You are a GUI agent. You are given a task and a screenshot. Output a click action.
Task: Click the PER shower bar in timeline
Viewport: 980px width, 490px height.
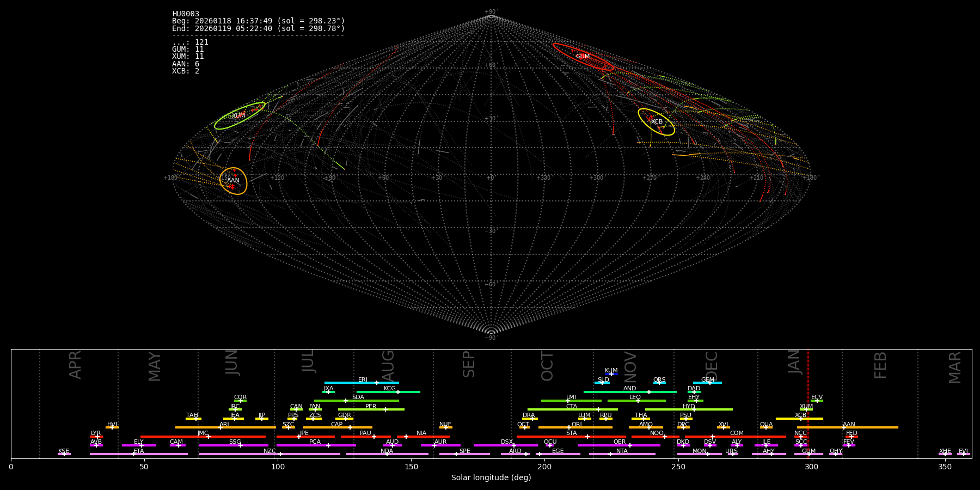coord(371,409)
